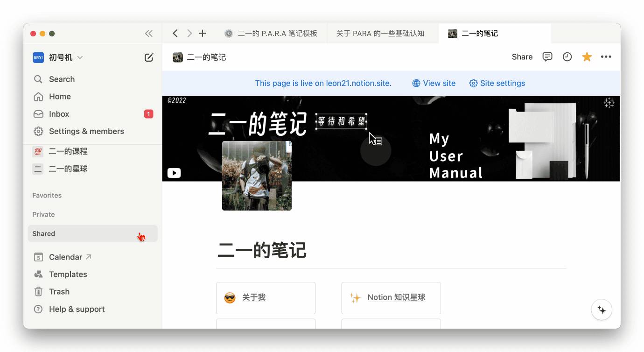The height and width of the screenshot is (352, 644).
Task: Open the Inbox with one notification
Action: [x=93, y=114]
